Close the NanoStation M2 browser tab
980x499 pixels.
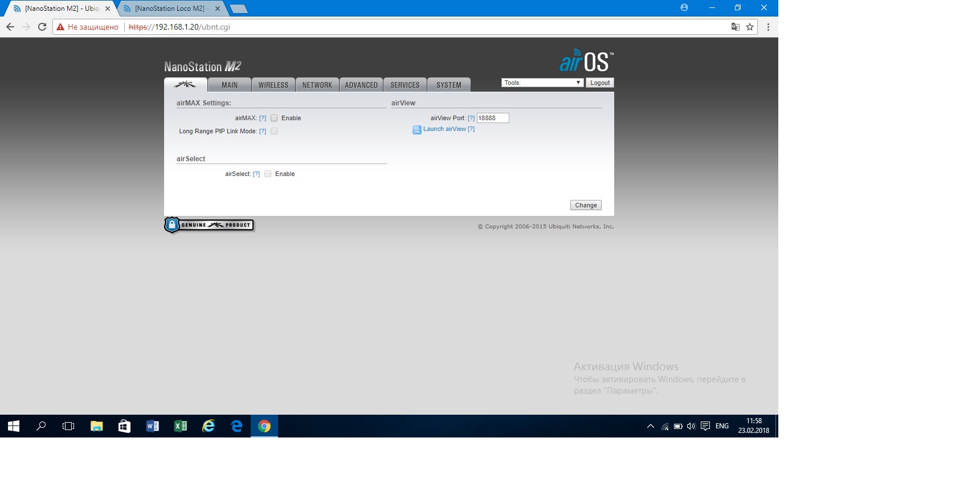point(108,9)
